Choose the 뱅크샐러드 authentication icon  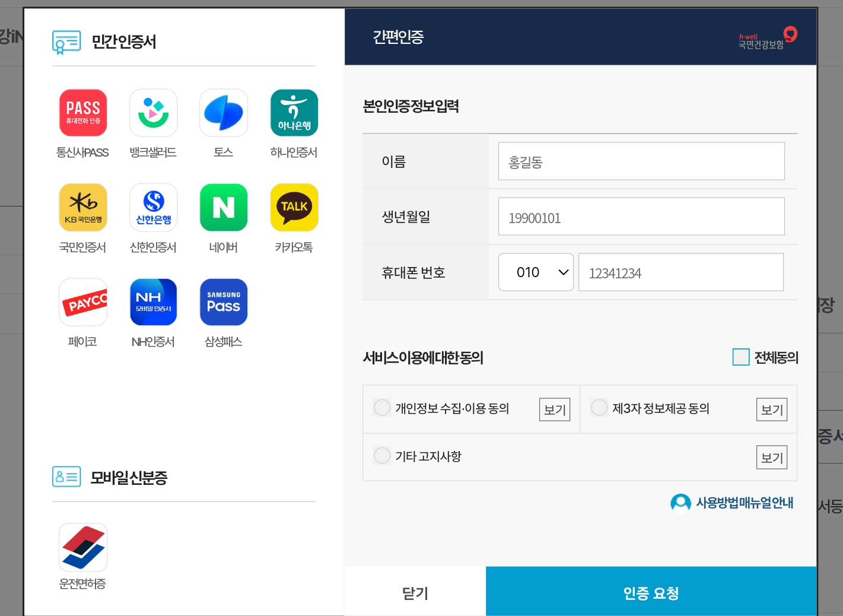point(153,113)
